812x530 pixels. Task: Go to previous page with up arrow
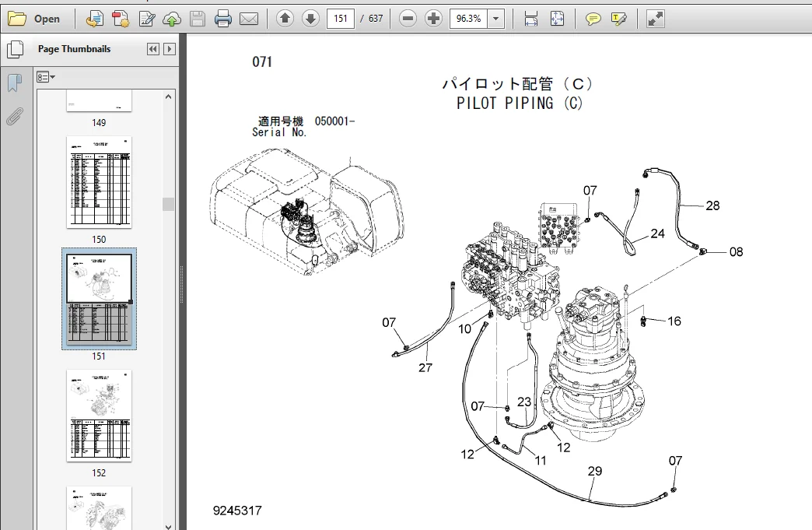285,19
